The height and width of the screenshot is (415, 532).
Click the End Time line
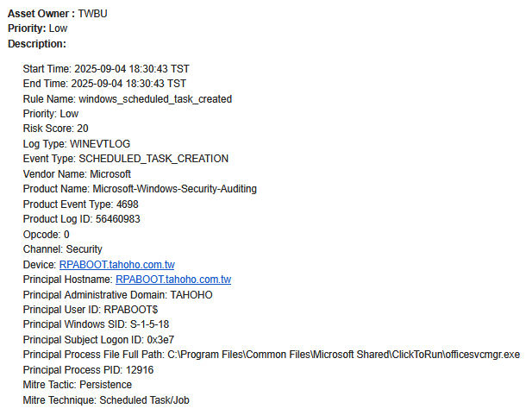coord(104,84)
